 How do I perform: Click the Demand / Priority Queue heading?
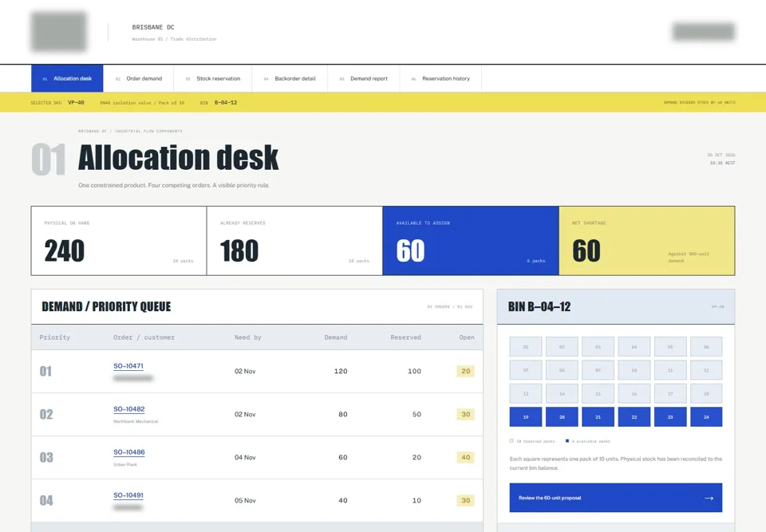tap(106, 307)
